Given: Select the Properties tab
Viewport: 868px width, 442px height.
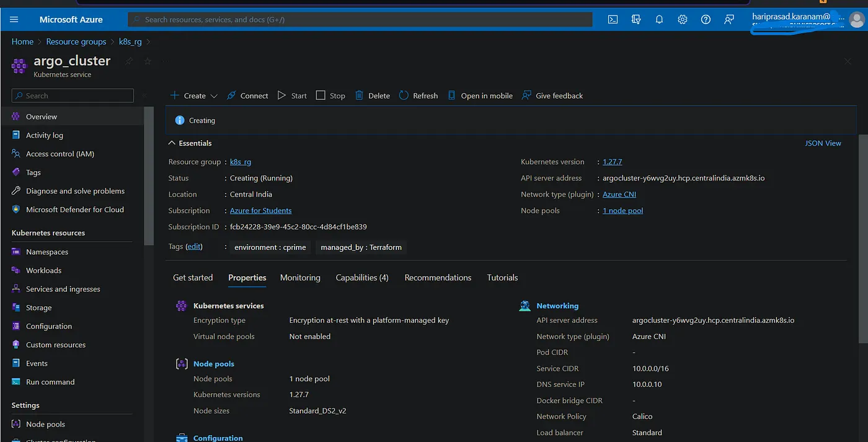Looking at the screenshot, I should pyautogui.click(x=247, y=278).
